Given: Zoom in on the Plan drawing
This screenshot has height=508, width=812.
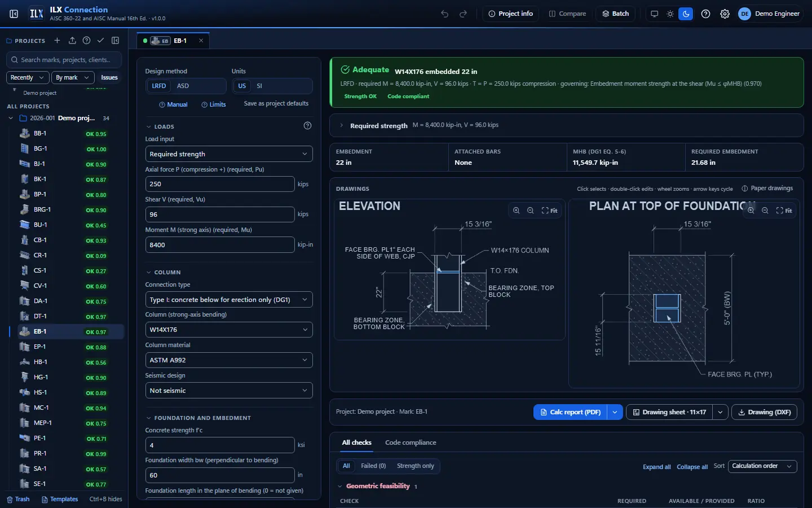Looking at the screenshot, I should (x=751, y=211).
